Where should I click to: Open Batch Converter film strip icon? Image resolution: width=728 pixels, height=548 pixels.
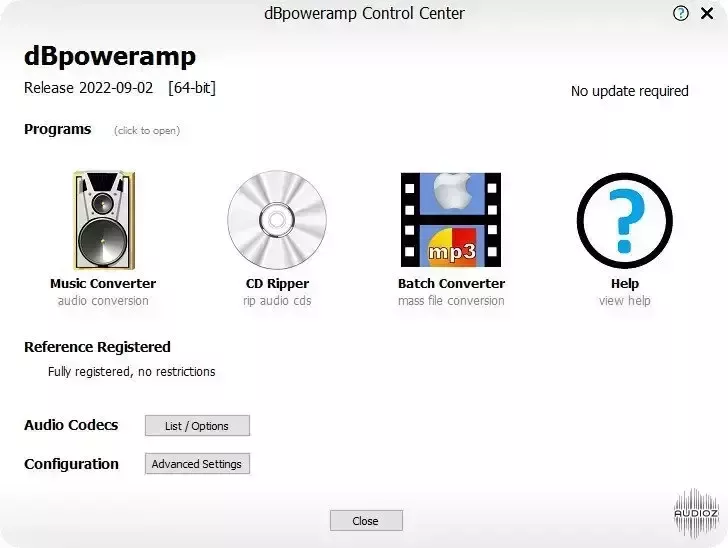tap(451, 220)
